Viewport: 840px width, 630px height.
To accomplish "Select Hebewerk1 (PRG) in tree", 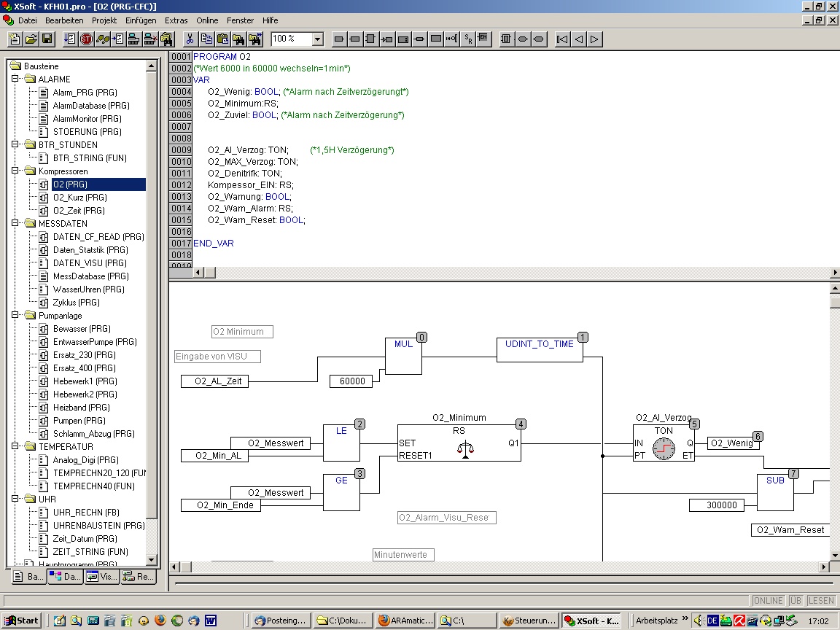I will click(x=85, y=381).
